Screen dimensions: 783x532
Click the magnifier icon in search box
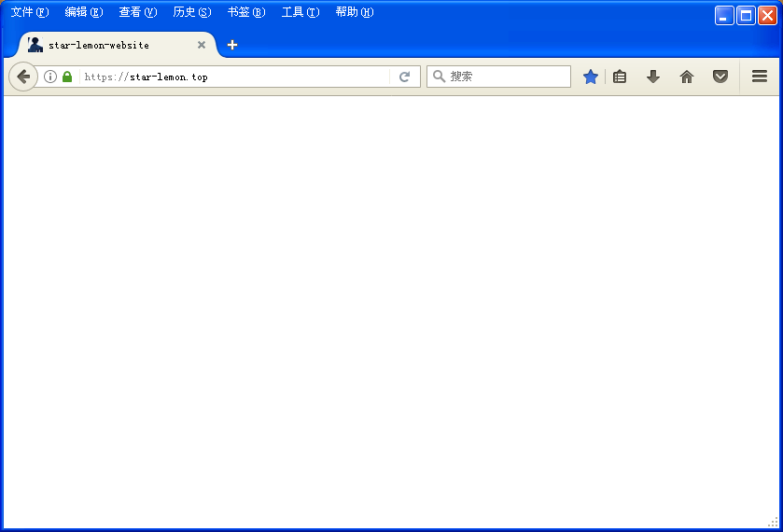click(x=439, y=76)
